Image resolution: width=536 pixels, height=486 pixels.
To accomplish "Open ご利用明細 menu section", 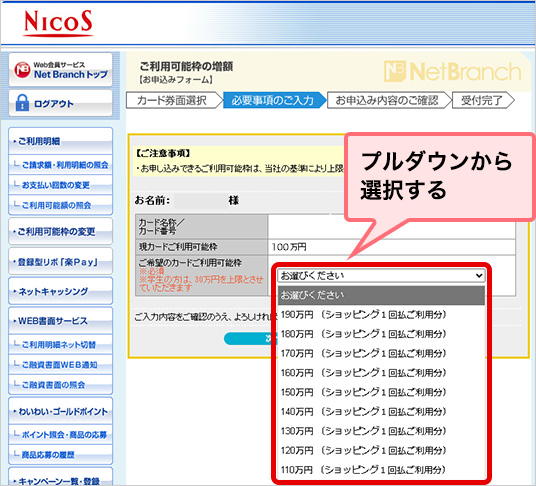I will point(61,141).
